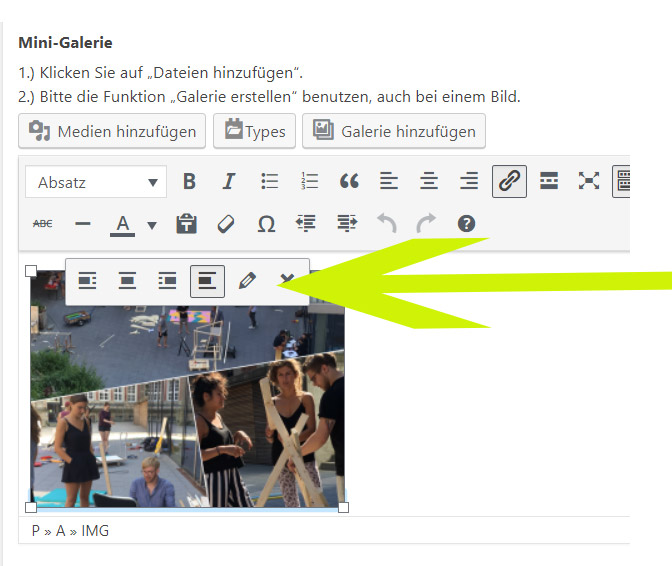Click the clear formatting eraser icon
This screenshot has height=566, width=672.
(226, 224)
